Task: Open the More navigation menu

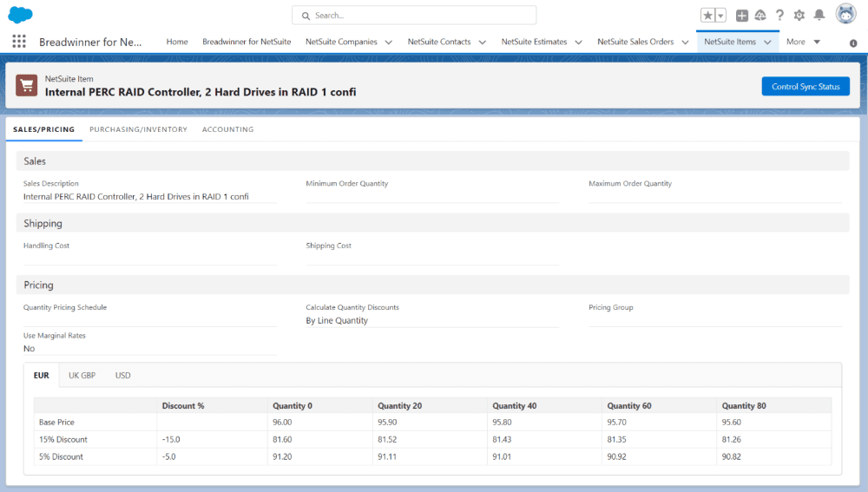Action: coord(803,42)
